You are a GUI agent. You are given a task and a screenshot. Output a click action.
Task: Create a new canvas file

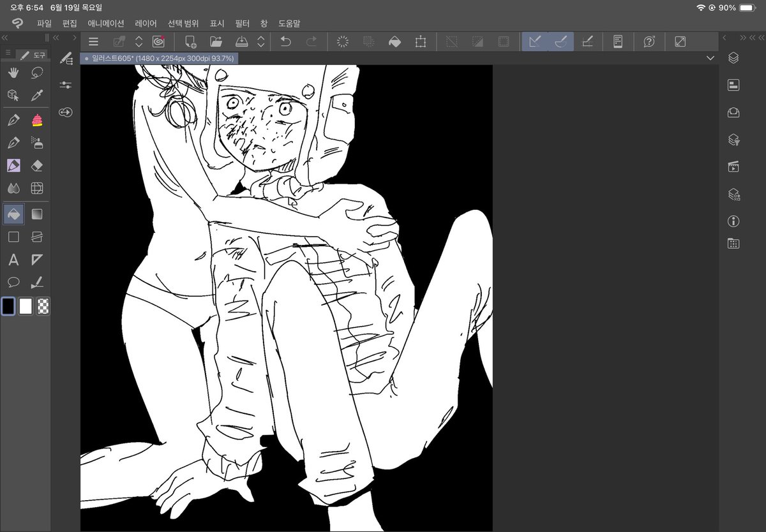click(190, 42)
